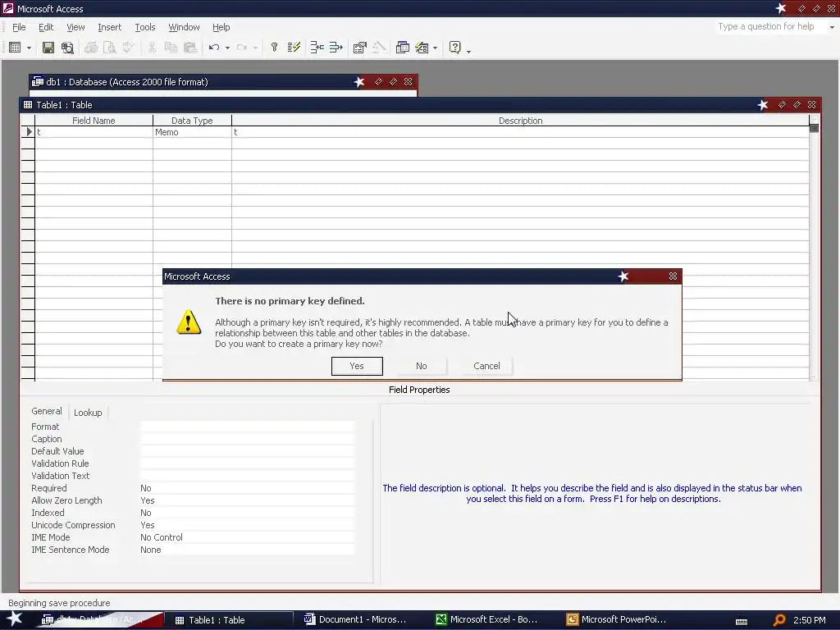Click the Required property value 'No'

247,488
